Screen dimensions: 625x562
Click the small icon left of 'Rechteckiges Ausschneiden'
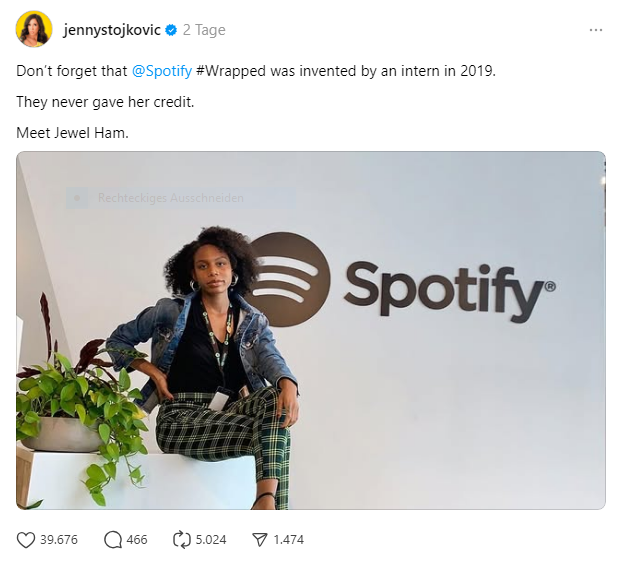tap(77, 198)
